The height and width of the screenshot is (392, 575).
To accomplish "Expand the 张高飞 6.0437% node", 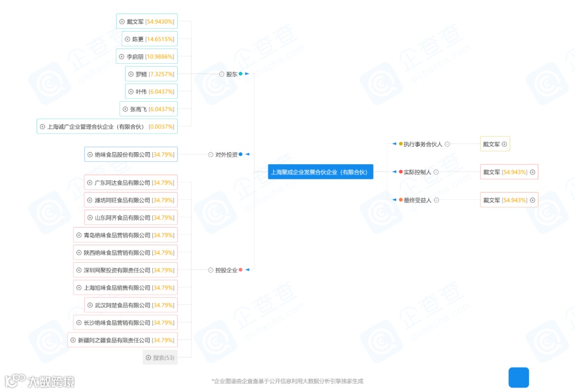I will [125, 109].
